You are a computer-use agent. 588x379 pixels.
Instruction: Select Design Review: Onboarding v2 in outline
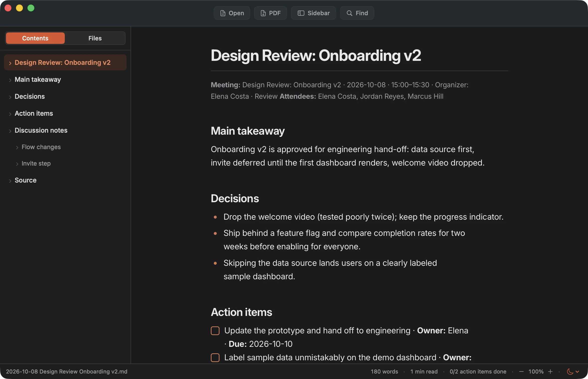65,62
